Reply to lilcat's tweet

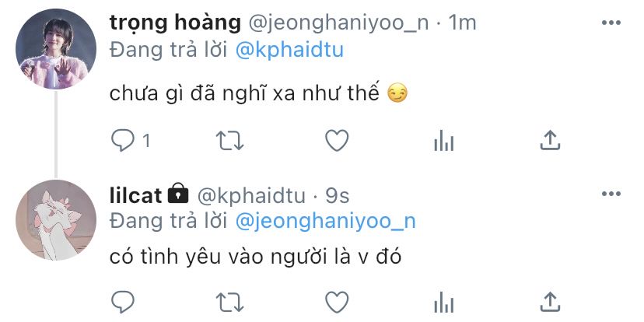point(123,303)
